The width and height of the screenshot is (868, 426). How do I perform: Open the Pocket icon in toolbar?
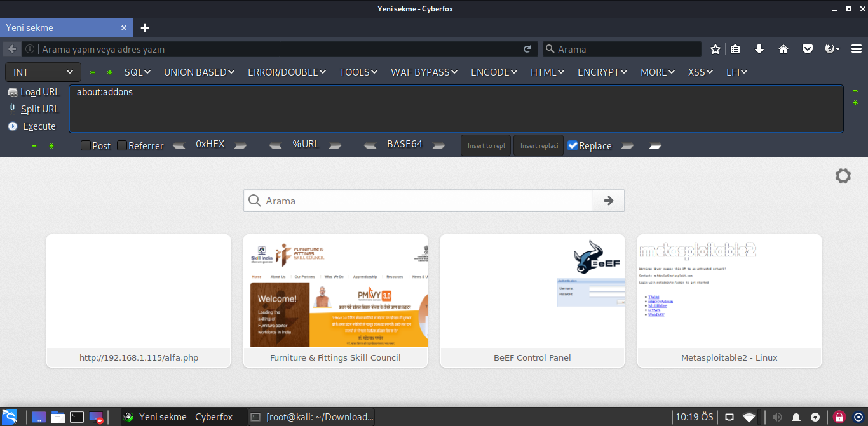pyautogui.click(x=808, y=49)
